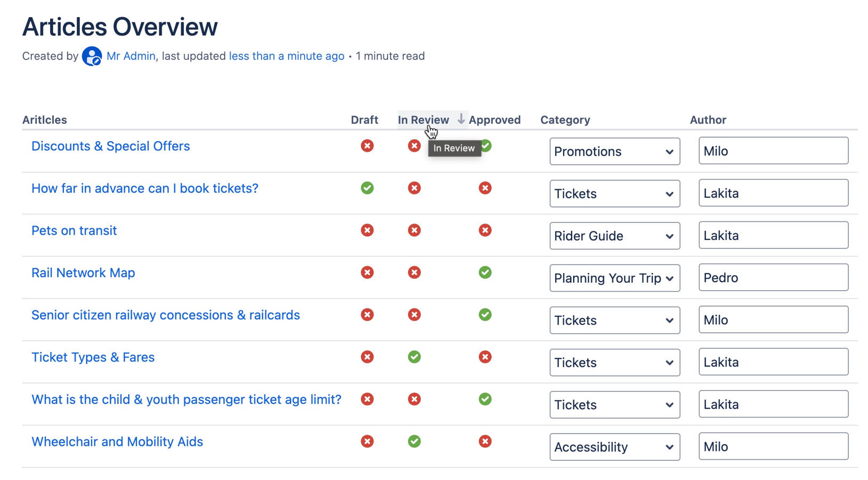Click the red Approved icon for Wheelchair and Mobility Aids
Screen dimensions: 868x480
point(485,442)
